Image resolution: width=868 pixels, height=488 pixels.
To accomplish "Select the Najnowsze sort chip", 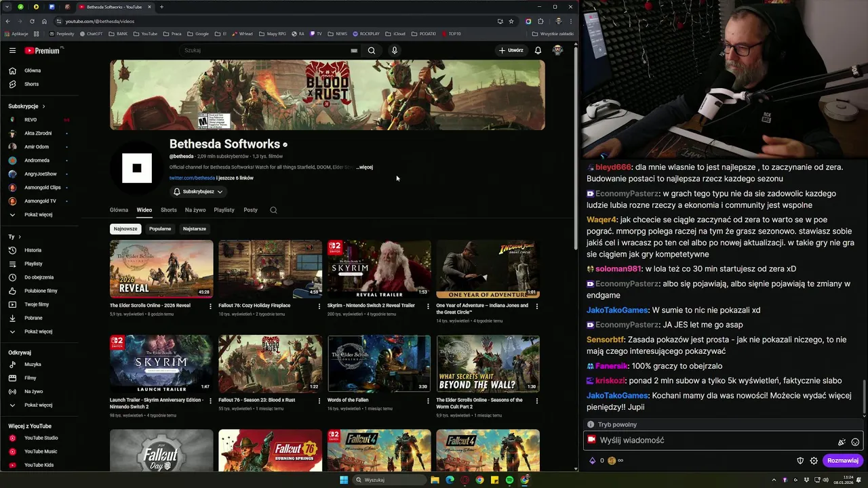I will (125, 229).
